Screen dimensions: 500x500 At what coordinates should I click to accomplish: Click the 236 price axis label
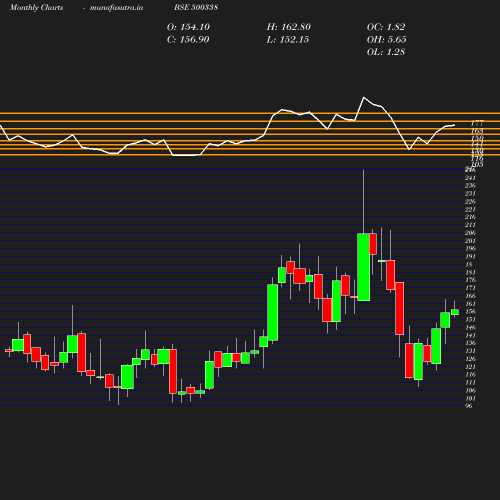pos(470,186)
